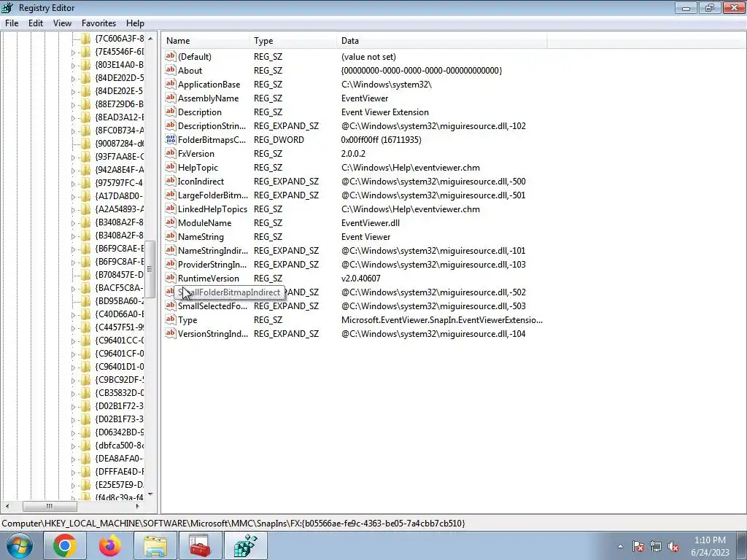Select the {B708457E-D tree key
Screen dimensions: 747x560
[119, 275]
